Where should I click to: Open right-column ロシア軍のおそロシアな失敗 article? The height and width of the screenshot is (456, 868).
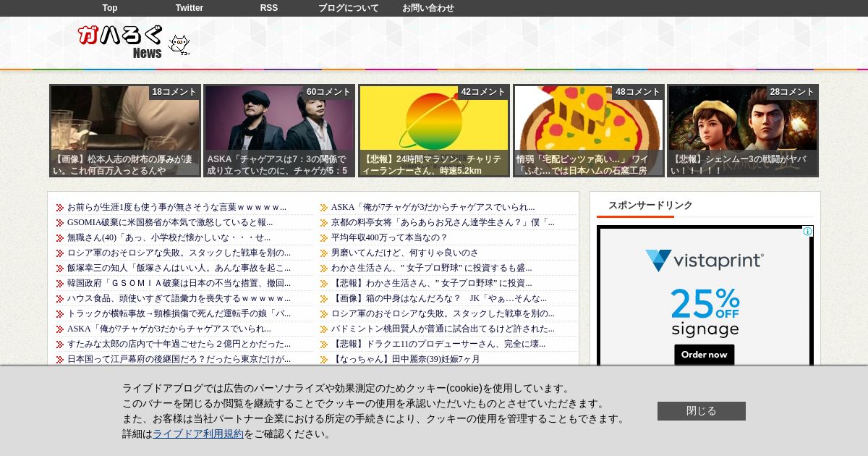[x=443, y=313]
